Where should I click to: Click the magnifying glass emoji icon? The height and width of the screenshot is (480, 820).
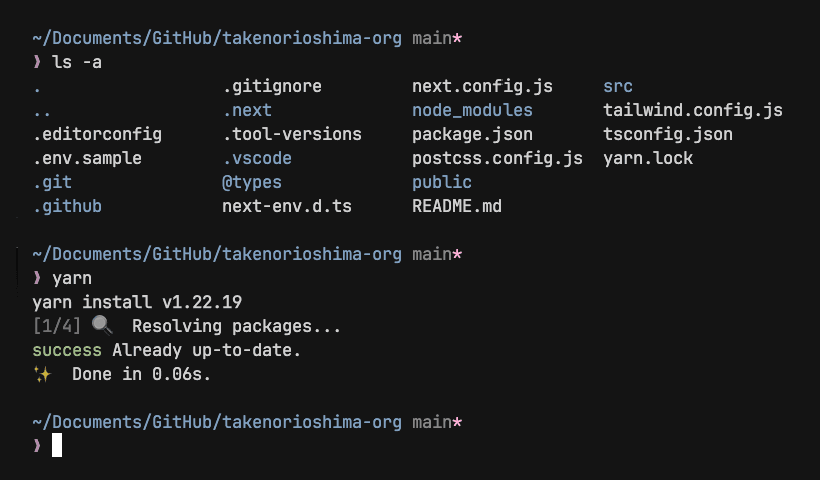point(102,326)
